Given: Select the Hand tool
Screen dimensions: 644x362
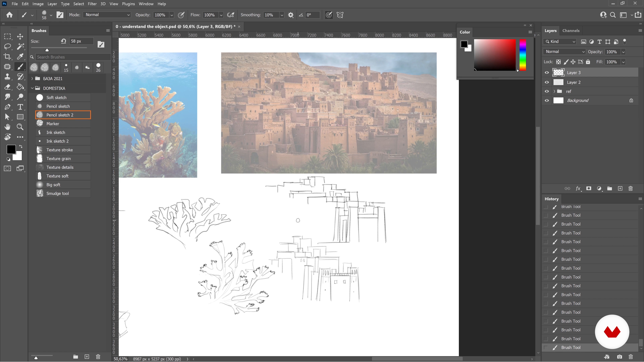Looking at the screenshot, I should tap(8, 127).
